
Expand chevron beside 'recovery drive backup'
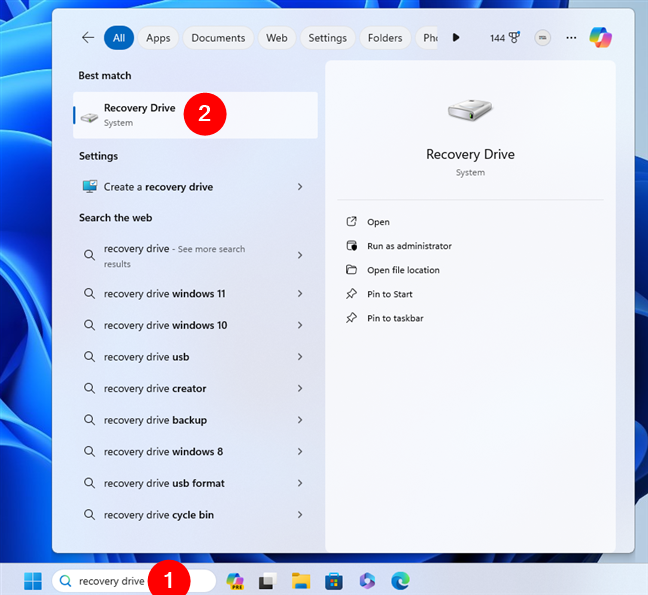coord(300,420)
